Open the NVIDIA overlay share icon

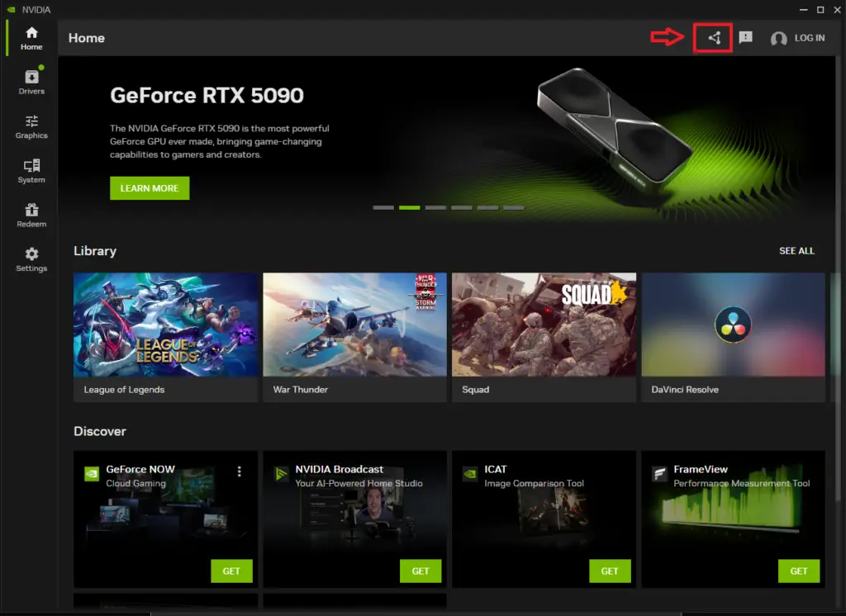715,38
